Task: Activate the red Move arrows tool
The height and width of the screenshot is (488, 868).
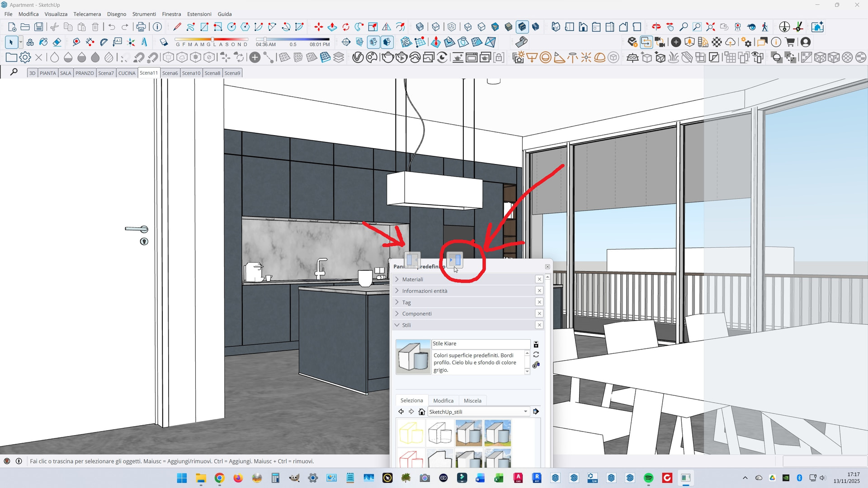Action: pos(318,27)
